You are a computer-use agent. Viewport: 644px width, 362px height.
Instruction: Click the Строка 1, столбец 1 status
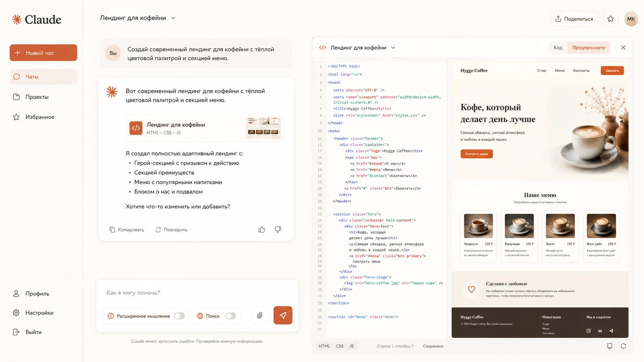(x=395, y=346)
